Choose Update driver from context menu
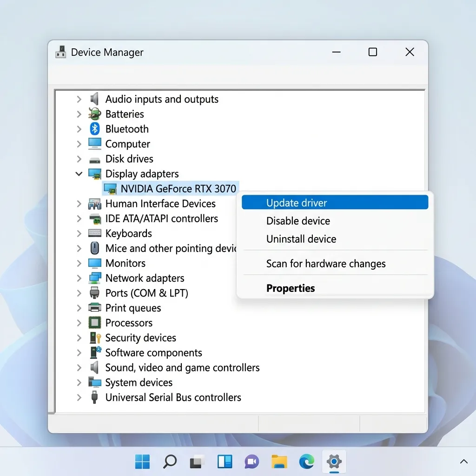This screenshot has width=476, height=476. click(335, 203)
